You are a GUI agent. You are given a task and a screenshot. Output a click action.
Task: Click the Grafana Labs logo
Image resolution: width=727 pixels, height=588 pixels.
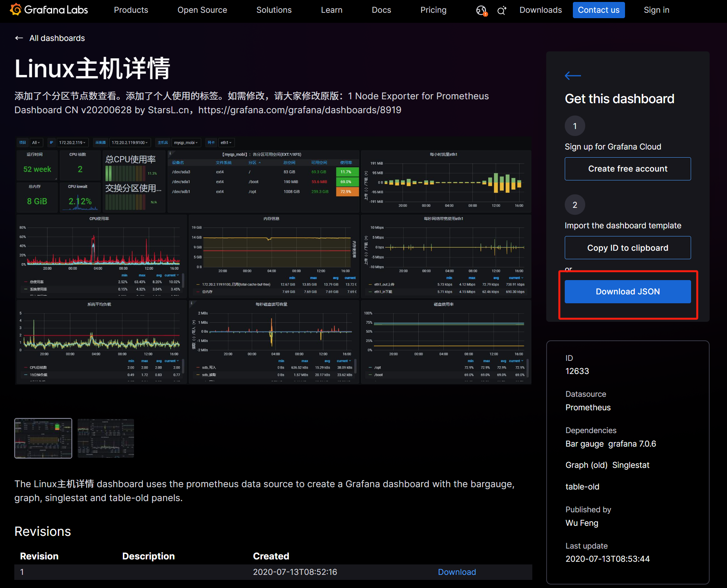point(49,10)
